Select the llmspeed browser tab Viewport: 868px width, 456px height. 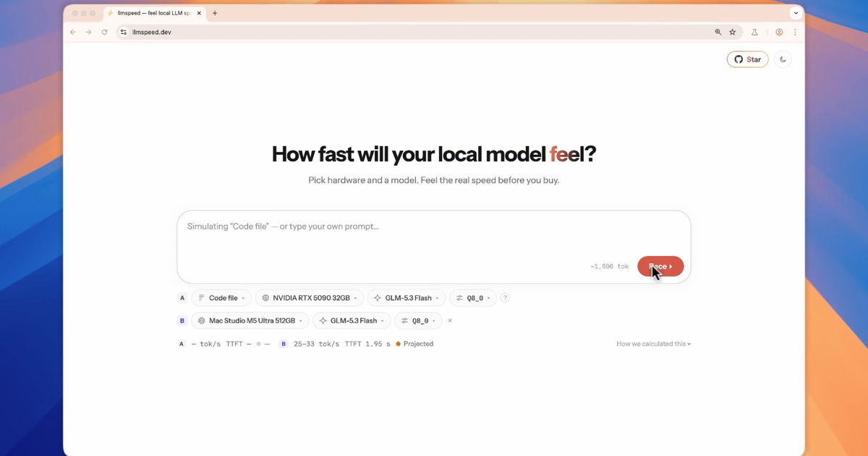pos(155,13)
